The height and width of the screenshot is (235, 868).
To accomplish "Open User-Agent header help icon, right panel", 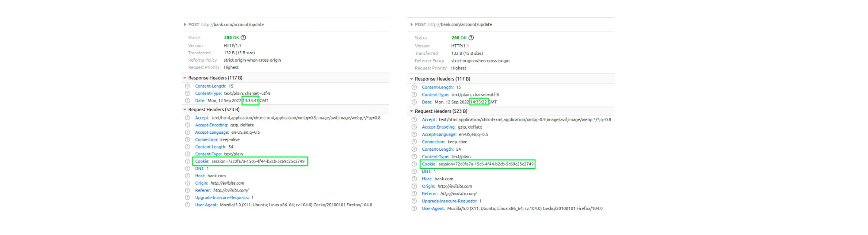I will coord(414,209).
